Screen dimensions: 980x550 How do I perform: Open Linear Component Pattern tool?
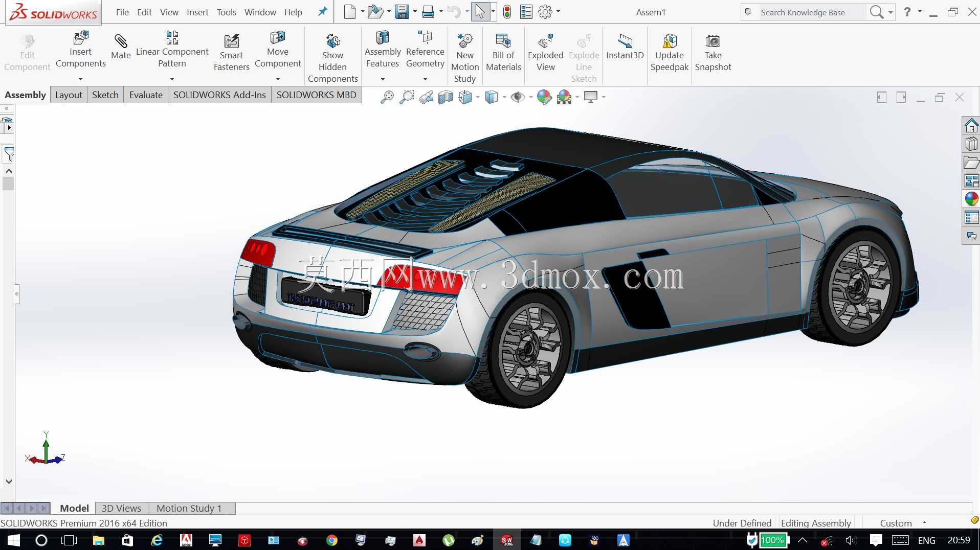tap(172, 49)
